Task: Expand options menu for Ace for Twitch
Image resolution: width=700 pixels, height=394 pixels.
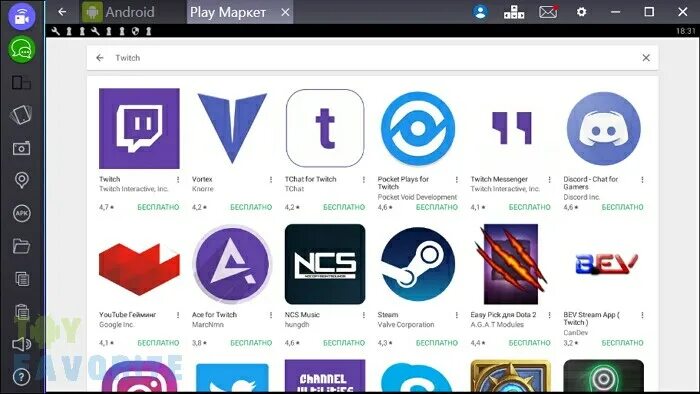Action: [x=271, y=315]
